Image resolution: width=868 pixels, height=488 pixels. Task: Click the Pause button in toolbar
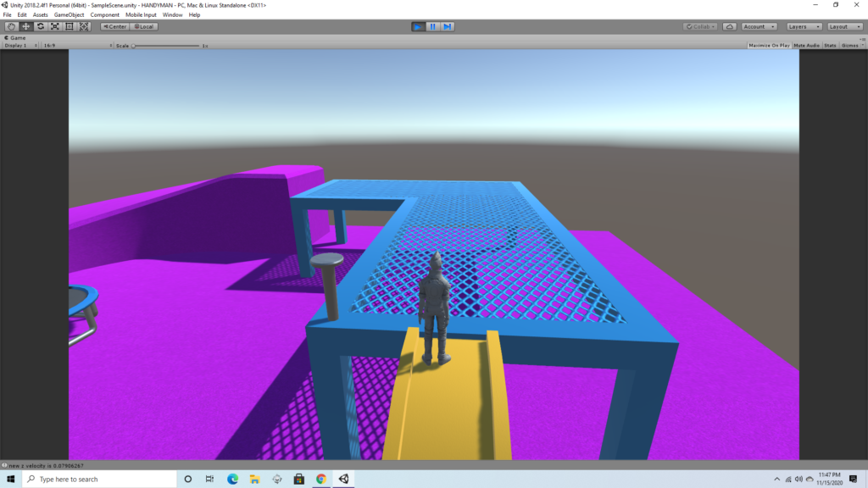pyautogui.click(x=432, y=26)
